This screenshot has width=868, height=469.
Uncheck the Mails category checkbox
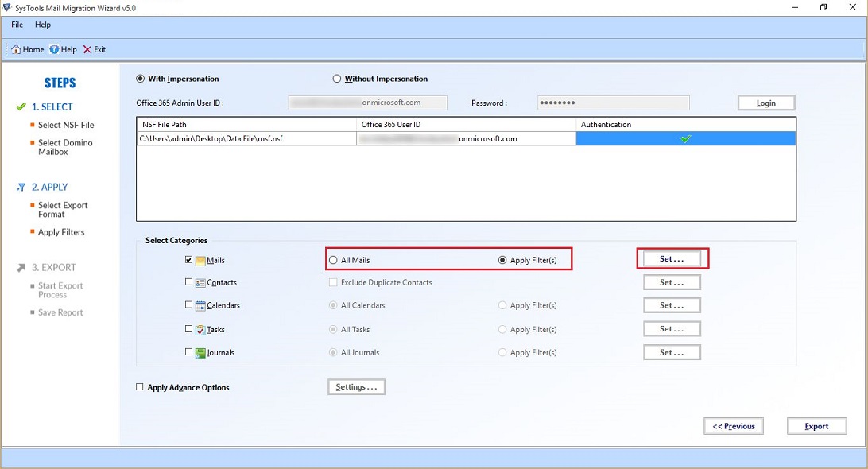pyautogui.click(x=188, y=260)
